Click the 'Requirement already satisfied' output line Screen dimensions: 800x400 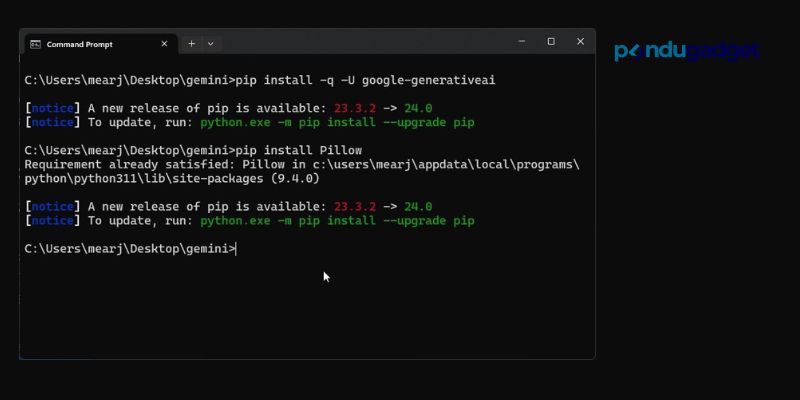tap(300, 164)
